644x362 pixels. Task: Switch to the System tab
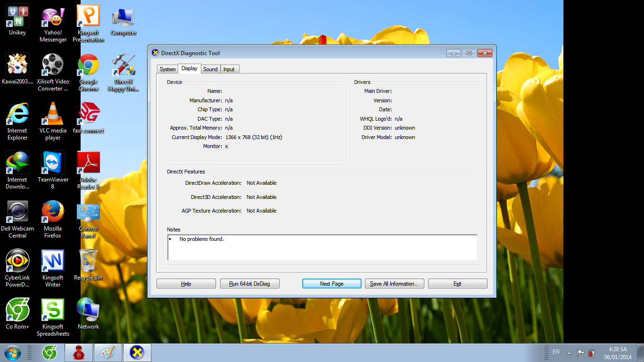point(167,69)
